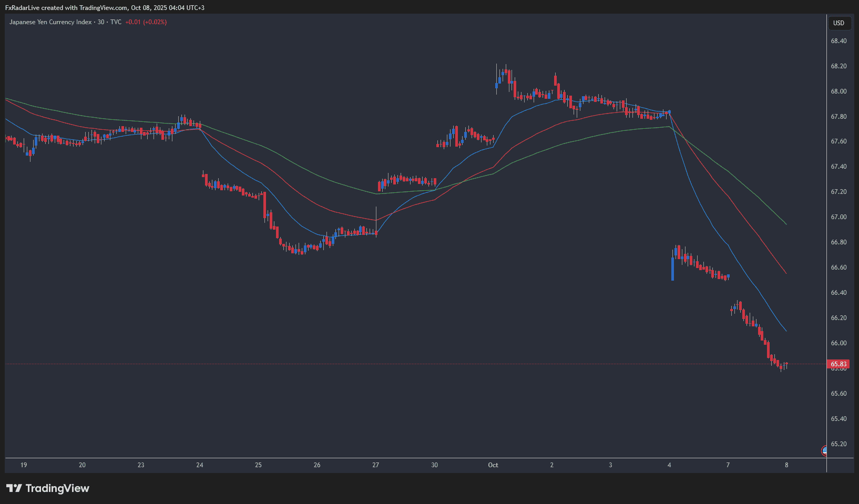This screenshot has height=504, width=859.
Task: Click the 65.20 price scale label
Action: pos(838,444)
